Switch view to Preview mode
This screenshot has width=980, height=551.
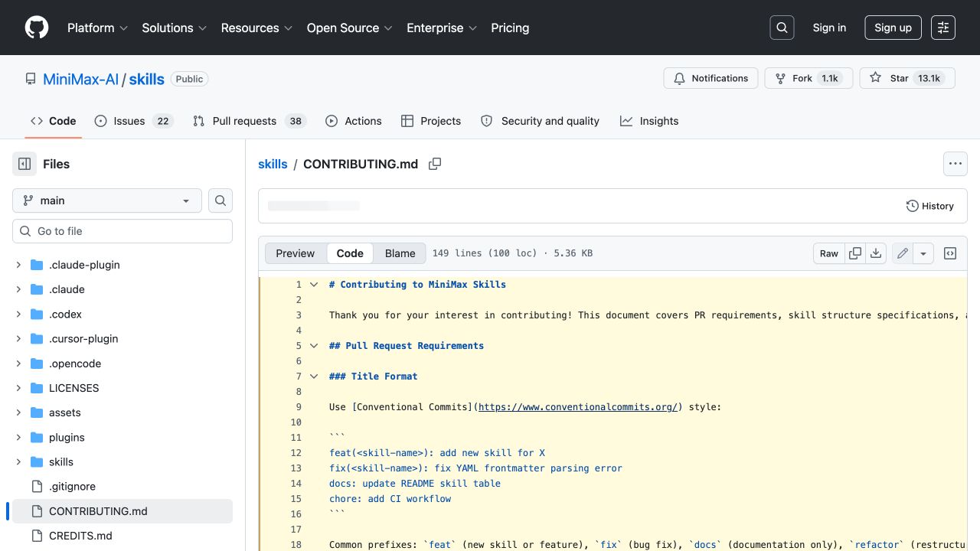coord(296,253)
